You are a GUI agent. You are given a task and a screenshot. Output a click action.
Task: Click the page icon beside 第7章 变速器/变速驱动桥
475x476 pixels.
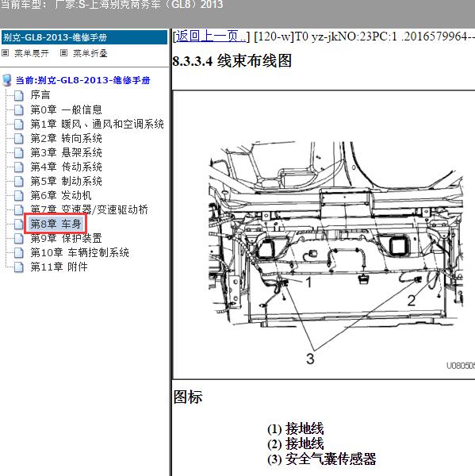click(18, 209)
